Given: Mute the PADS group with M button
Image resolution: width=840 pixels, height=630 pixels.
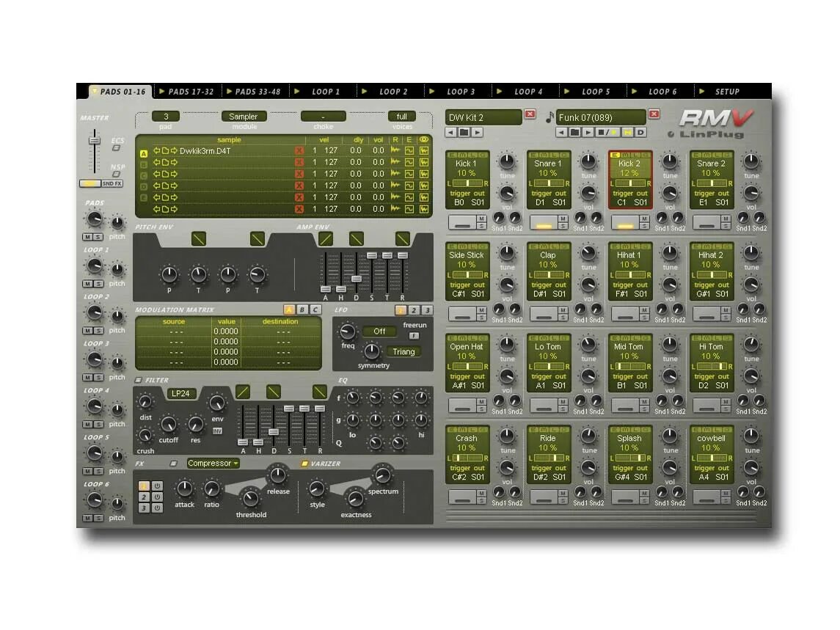Looking at the screenshot, I should 87,237.
